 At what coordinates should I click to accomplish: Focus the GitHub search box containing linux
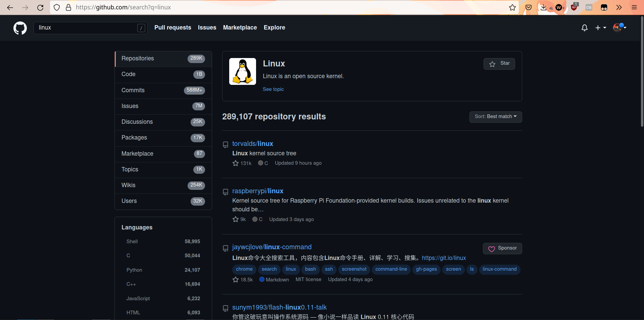coord(91,28)
